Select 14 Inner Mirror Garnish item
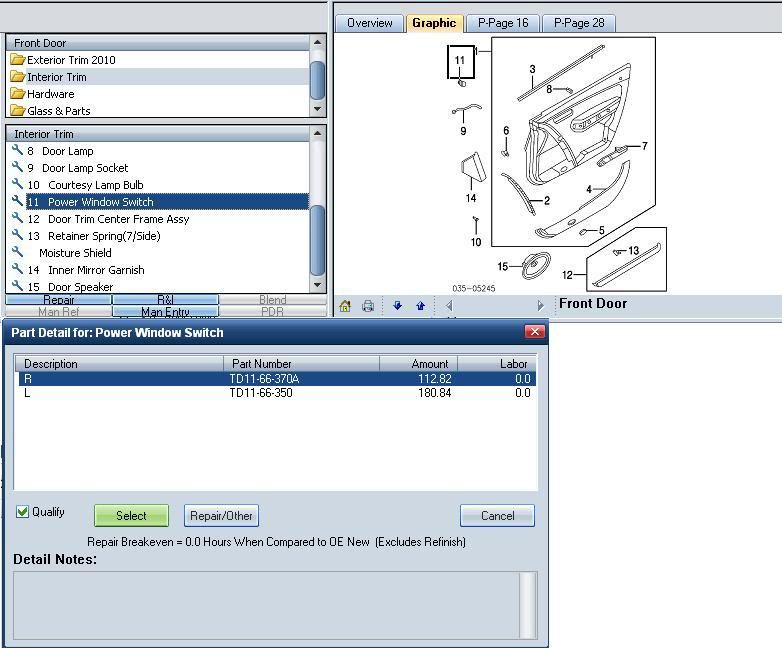 [86, 270]
